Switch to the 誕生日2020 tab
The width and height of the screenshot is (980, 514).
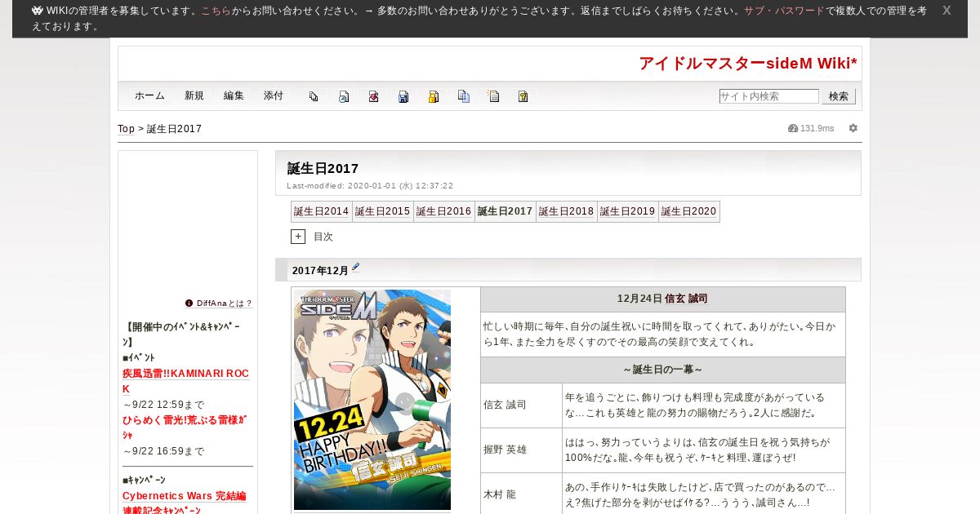tap(689, 211)
